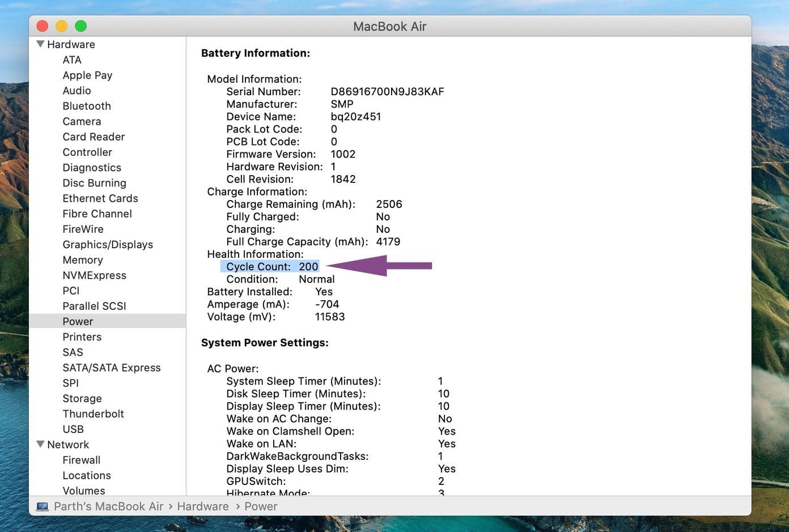Click the System Power Settings heading
This screenshot has height=532, width=789.
pyautogui.click(x=265, y=343)
